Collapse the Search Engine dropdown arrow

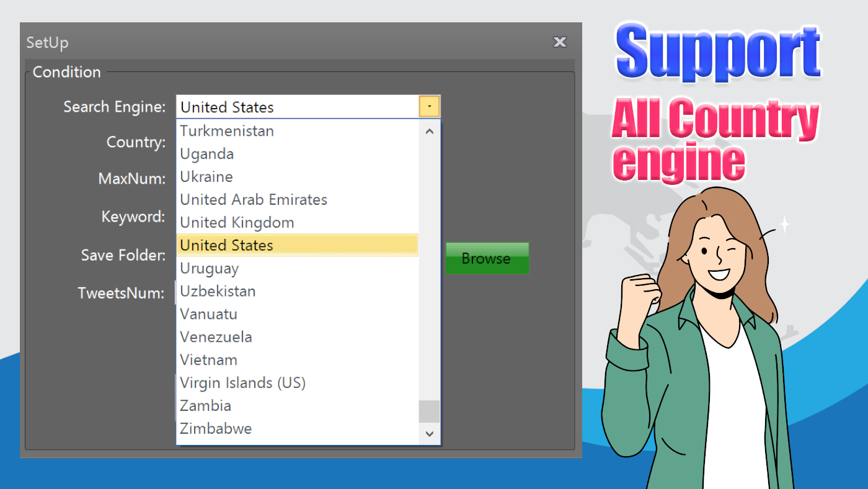pos(429,107)
